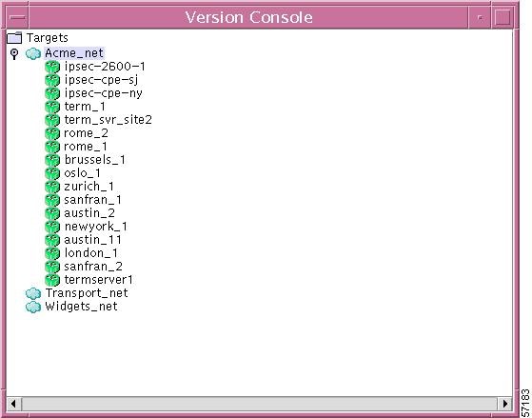Click the router icon beside brussels_1

tap(52, 160)
